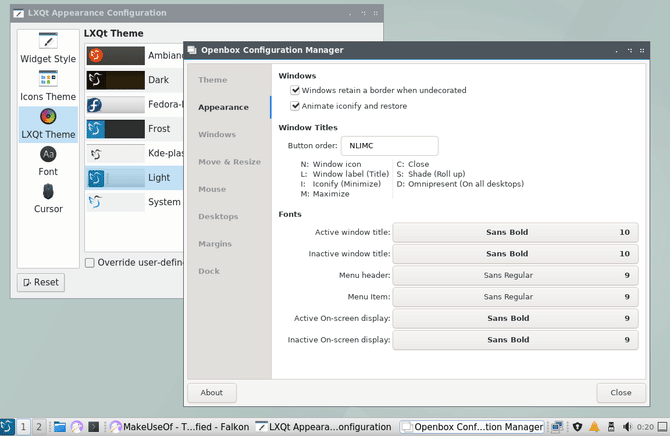Select the Icons Theme category
Screen dimensions: 670x436
[x=48, y=85]
